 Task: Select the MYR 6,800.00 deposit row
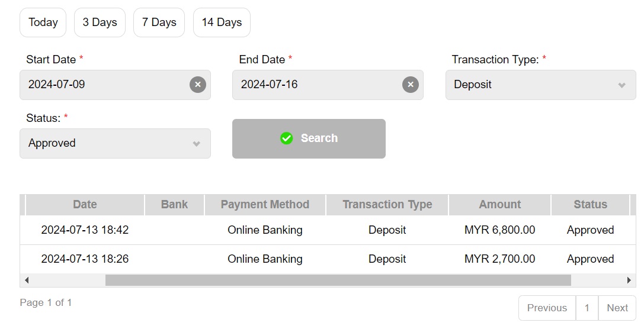[x=326, y=230]
